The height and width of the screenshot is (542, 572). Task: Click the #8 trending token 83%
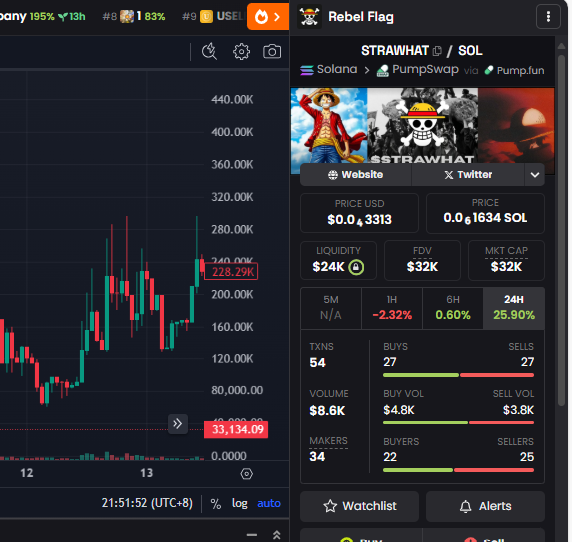pos(134,16)
